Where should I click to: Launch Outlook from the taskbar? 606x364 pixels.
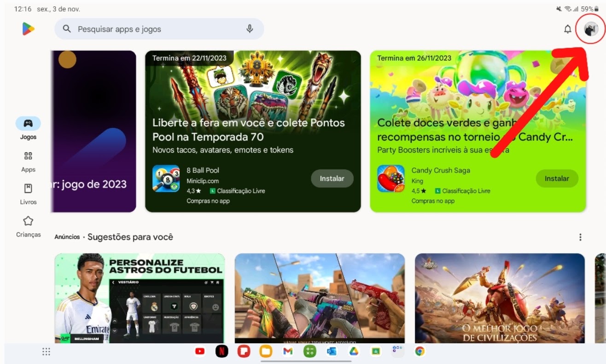[332, 352]
